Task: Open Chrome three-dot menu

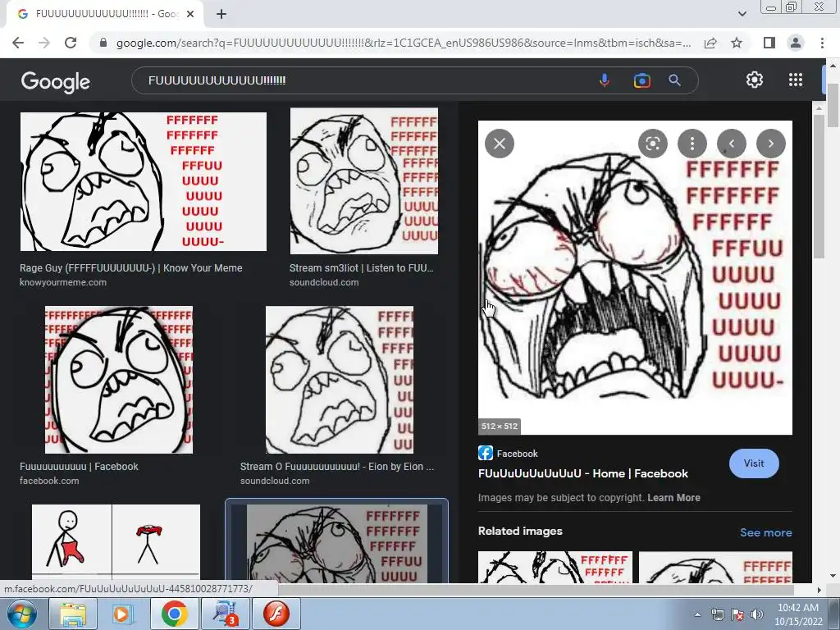Action: point(822,43)
